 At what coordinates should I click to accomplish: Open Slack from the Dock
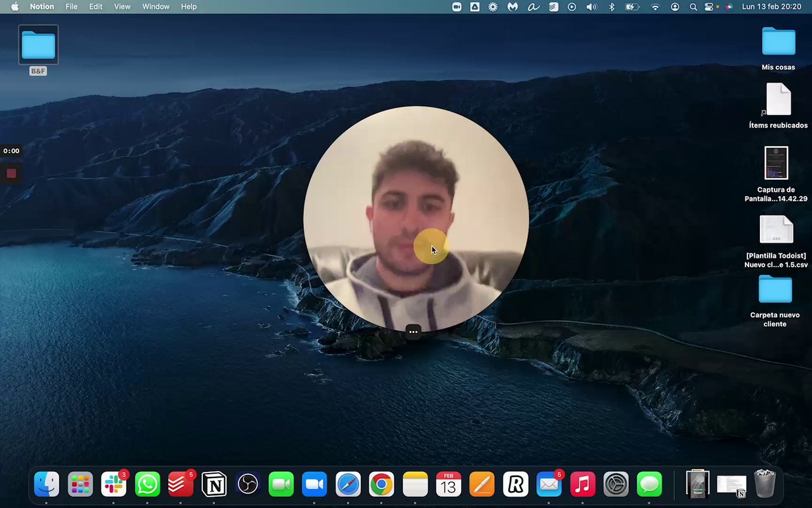[x=114, y=485]
